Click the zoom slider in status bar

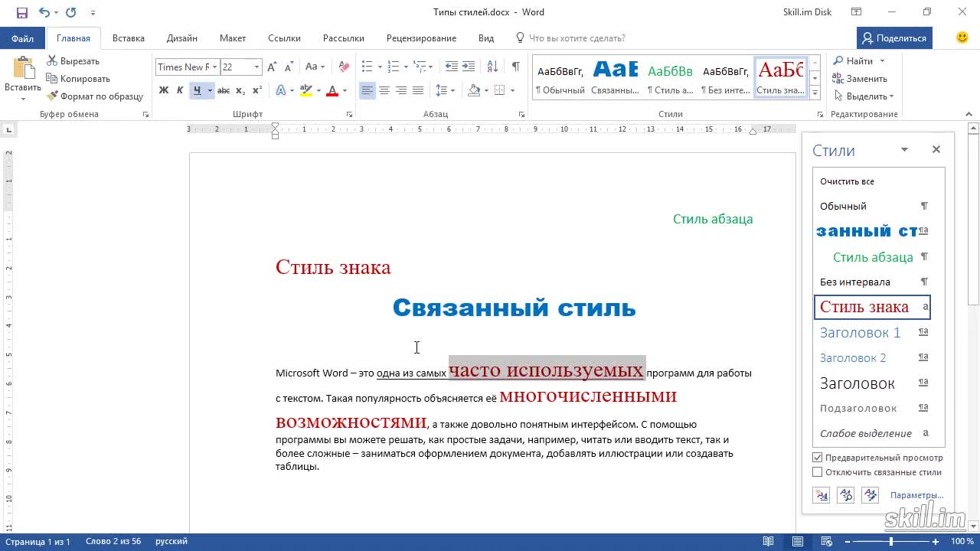890,542
